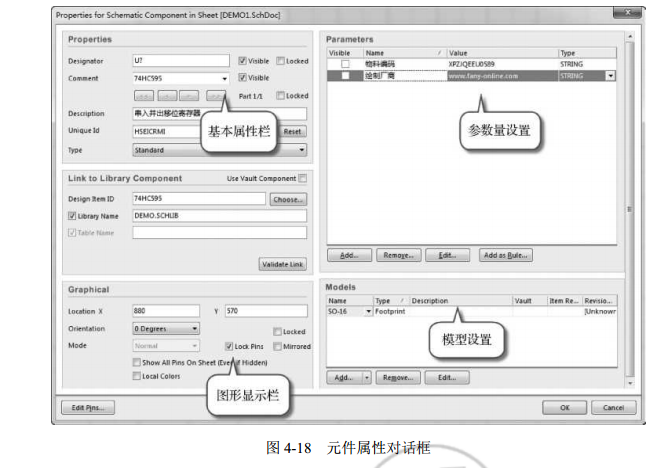
Task: Go to next part button
Action: (189, 96)
